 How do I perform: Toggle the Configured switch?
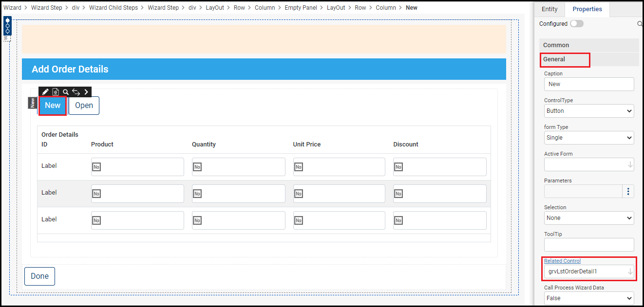pyautogui.click(x=577, y=23)
